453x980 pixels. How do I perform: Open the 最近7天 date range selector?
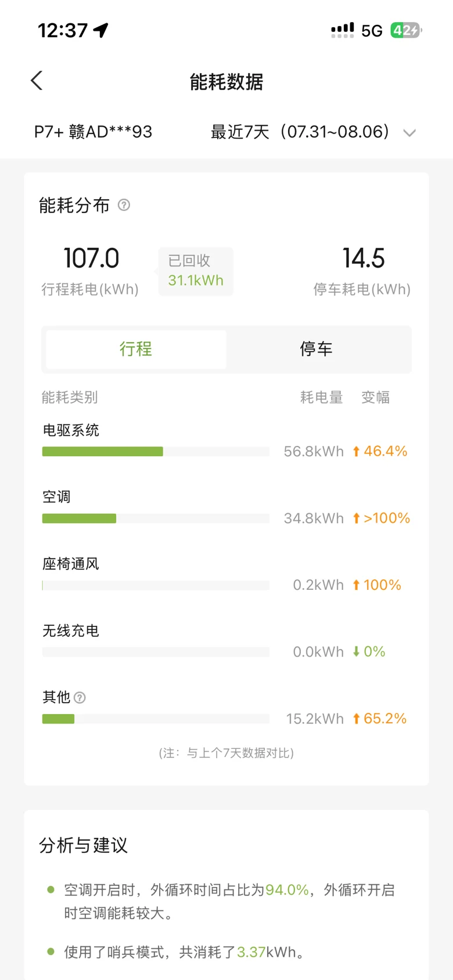(300, 132)
